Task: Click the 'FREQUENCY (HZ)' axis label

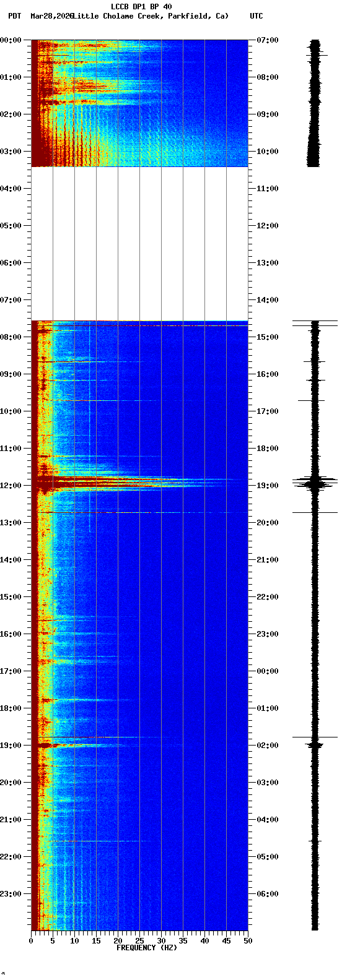Action: [147, 947]
